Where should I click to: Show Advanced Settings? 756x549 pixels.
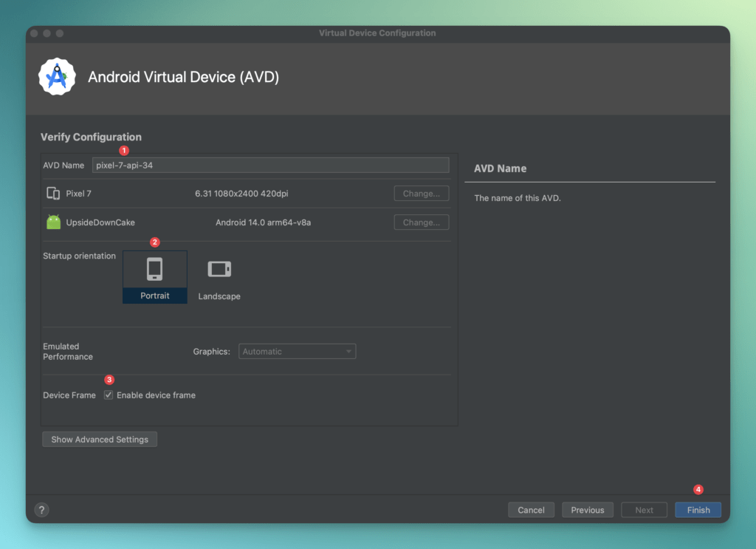[x=100, y=440]
